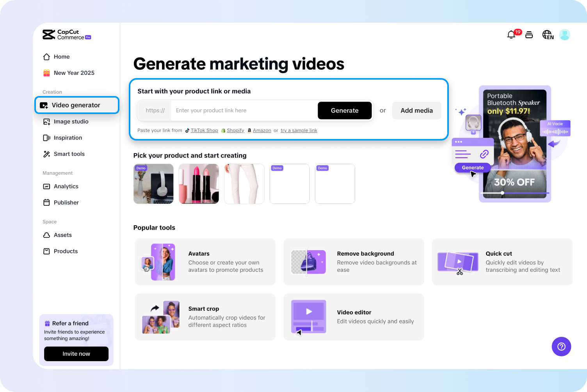Open the Analytics section
This screenshot has height=392, width=587.
tap(66, 186)
